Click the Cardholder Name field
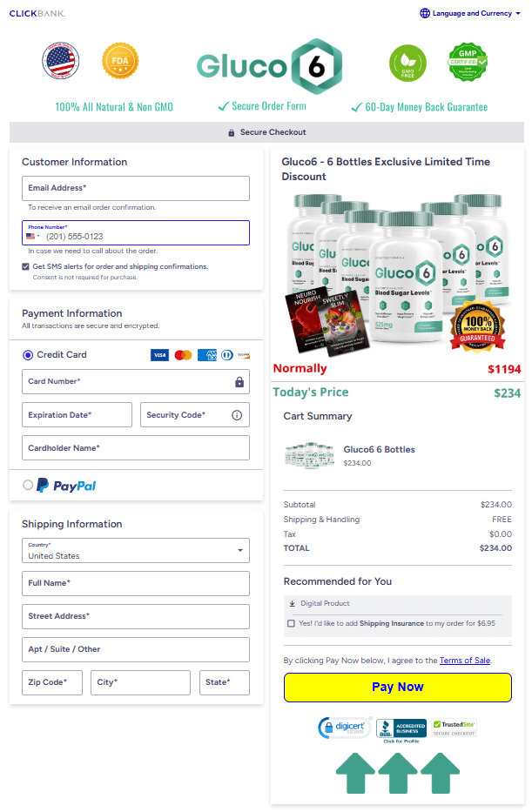The width and height of the screenshot is (532, 812). pos(136,448)
